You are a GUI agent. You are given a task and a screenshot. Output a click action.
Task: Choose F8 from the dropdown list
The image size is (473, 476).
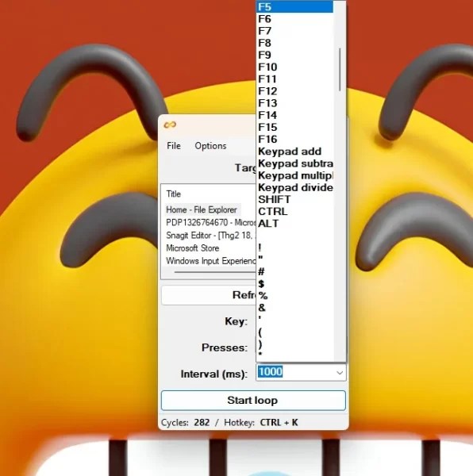pyautogui.click(x=294, y=43)
